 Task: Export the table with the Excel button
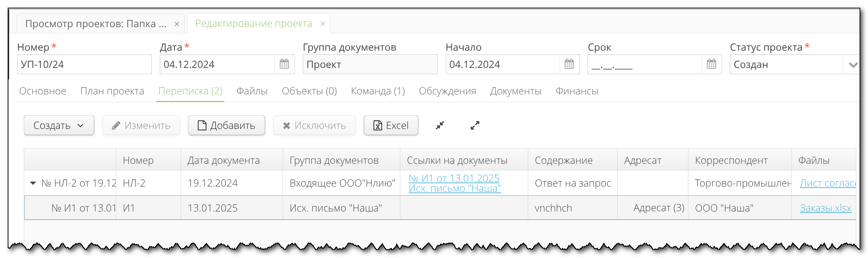point(391,126)
